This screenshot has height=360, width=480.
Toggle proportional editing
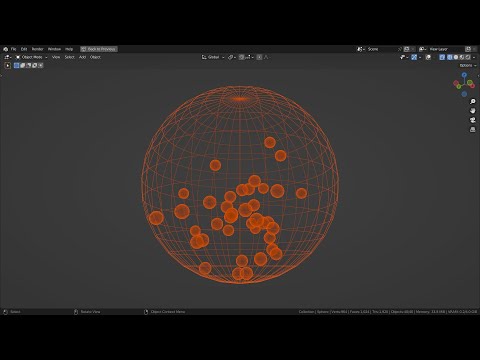(259, 57)
